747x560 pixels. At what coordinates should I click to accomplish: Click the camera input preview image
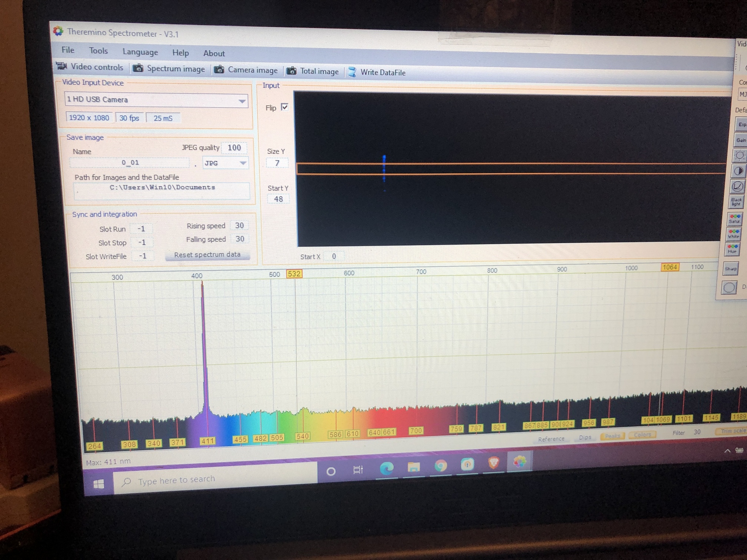(x=512, y=169)
